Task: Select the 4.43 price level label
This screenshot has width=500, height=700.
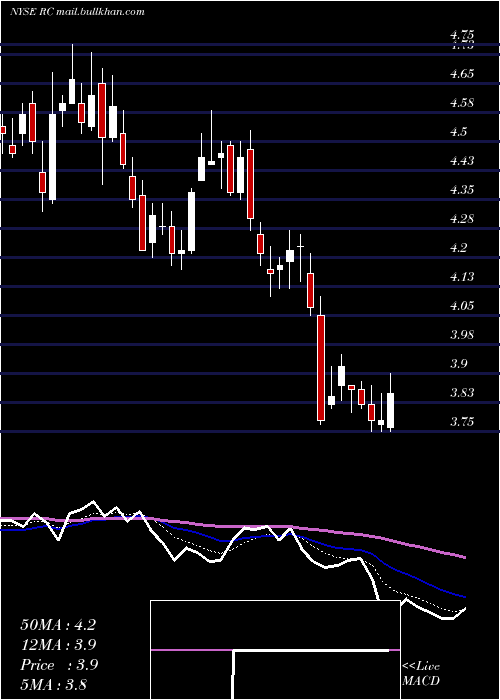Action: click(x=462, y=161)
